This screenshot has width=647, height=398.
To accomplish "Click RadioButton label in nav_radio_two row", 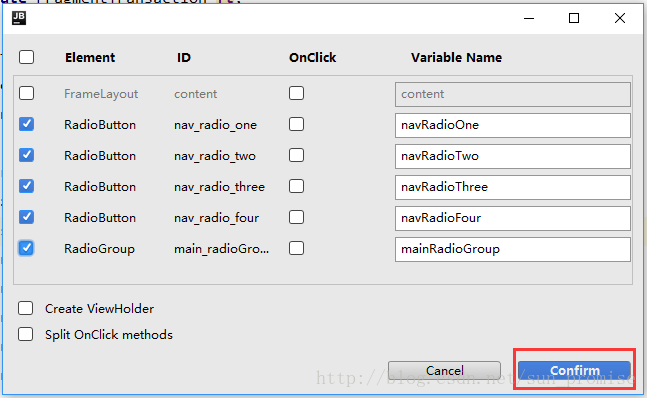I will pos(100,156).
